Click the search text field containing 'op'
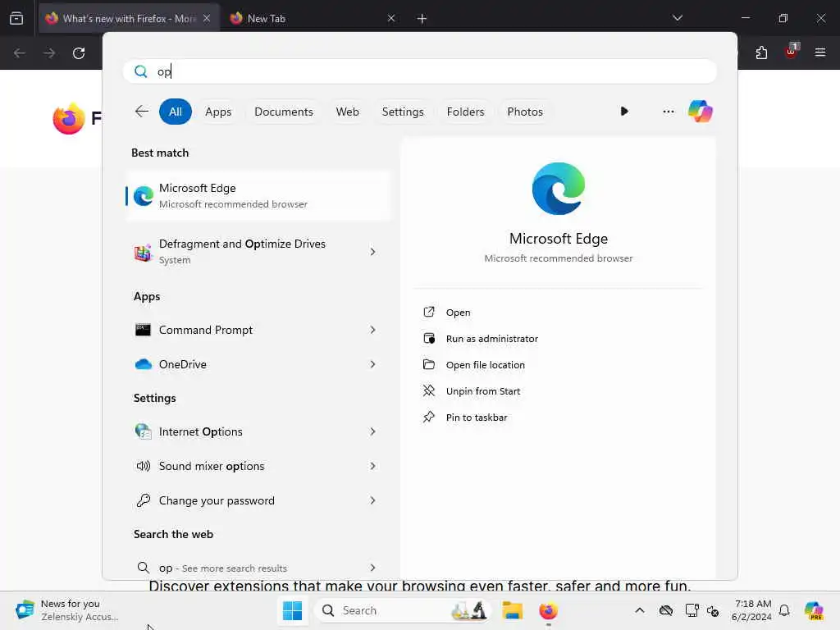Screen dimensions: 840x630 click(x=419, y=71)
